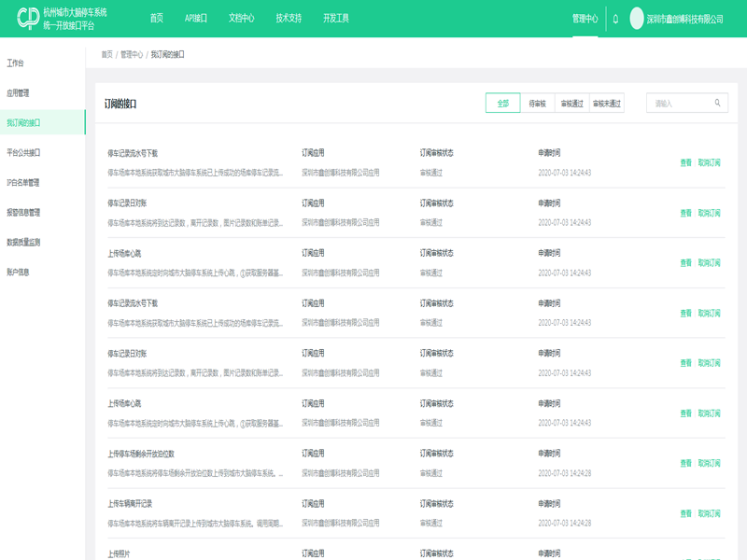Click the notification bell icon
Image resolution: width=747 pixels, height=560 pixels.
pyautogui.click(x=614, y=19)
